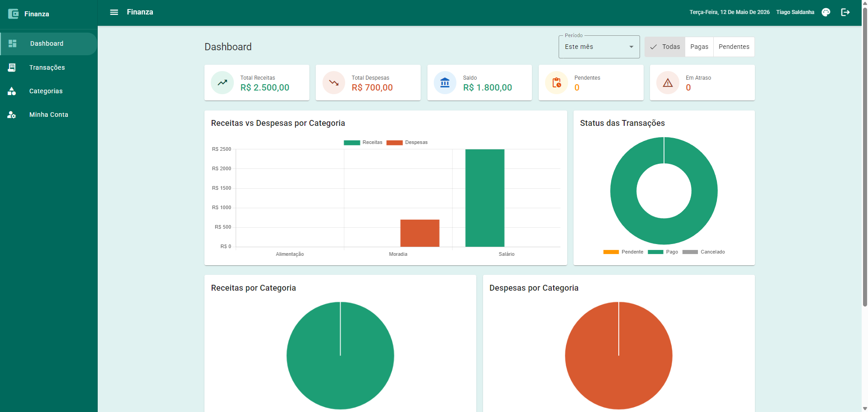This screenshot has height=412, width=868.
Task: Select the Pagas filter toggle
Action: (699, 47)
